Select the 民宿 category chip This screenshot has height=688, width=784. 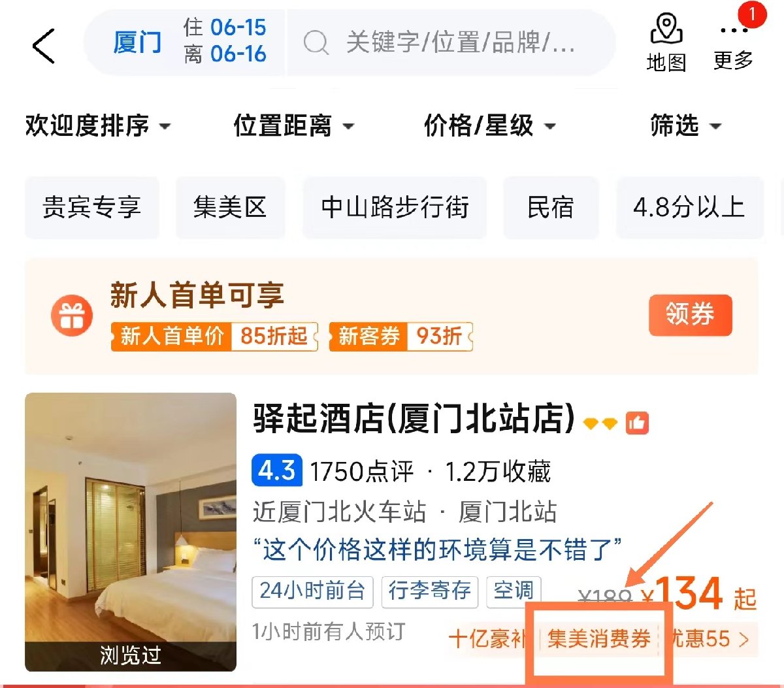point(551,208)
